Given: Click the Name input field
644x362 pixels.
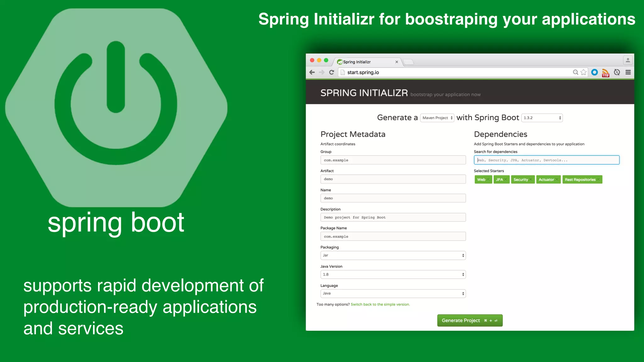Looking at the screenshot, I should [393, 198].
